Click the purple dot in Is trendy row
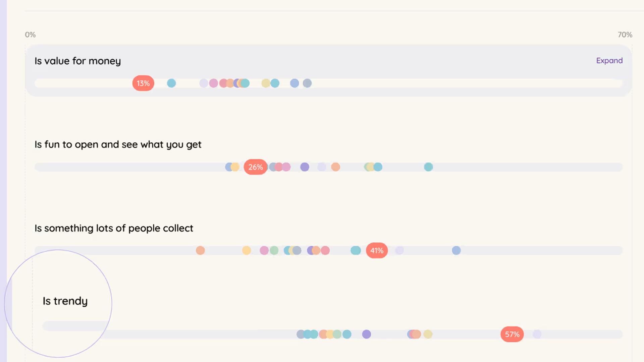This screenshot has height=362, width=644. click(x=367, y=334)
